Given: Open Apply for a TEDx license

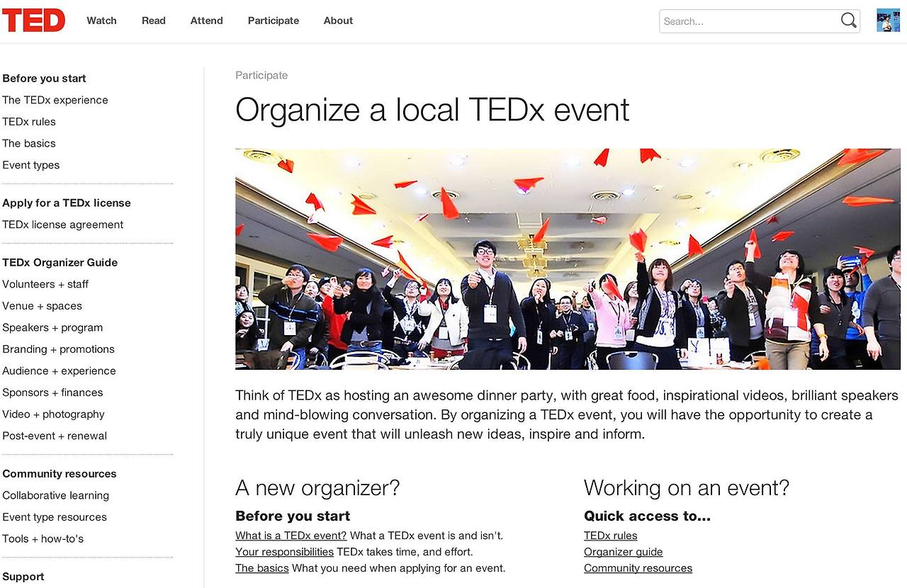Looking at the screenshot, I should click(67, 203).
